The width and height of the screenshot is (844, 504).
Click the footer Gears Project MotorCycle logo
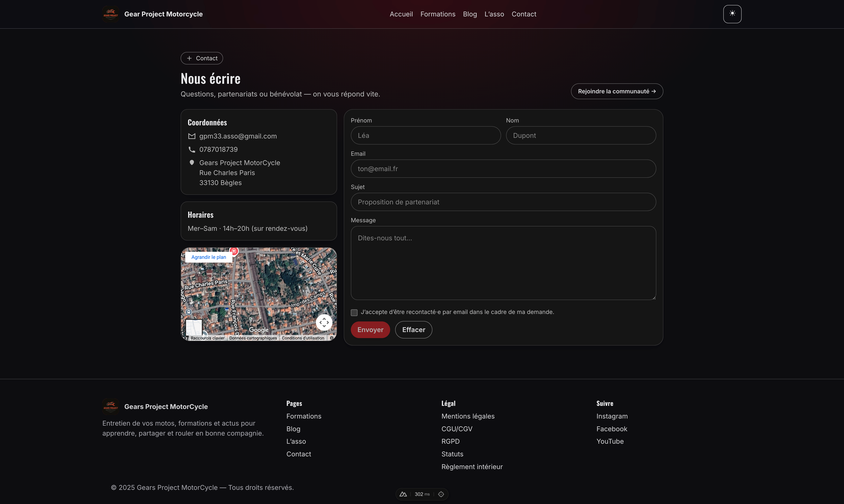tap(110, 406)
